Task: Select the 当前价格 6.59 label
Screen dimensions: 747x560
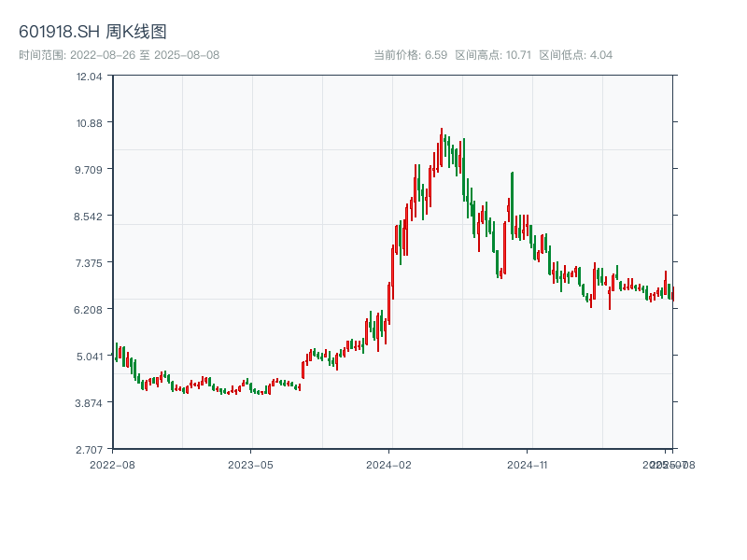Action: 410,55
